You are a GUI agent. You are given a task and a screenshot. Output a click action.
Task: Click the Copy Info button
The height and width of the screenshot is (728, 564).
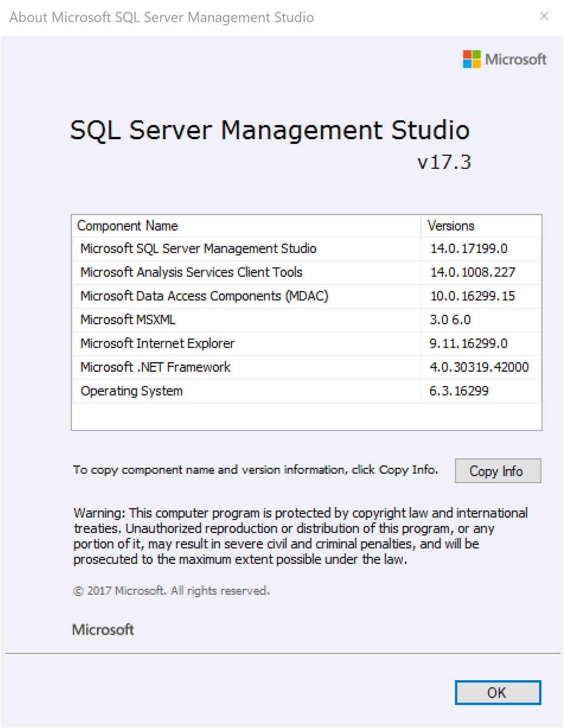pos(498,471)
